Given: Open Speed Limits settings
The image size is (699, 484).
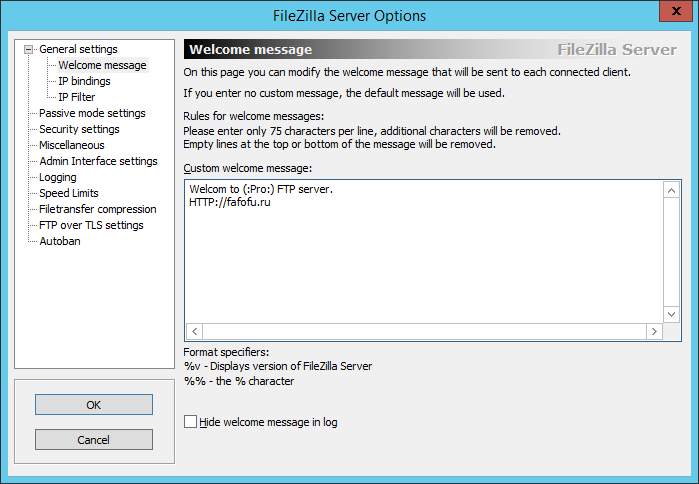Looking at the screenshot, I should 69,193.
